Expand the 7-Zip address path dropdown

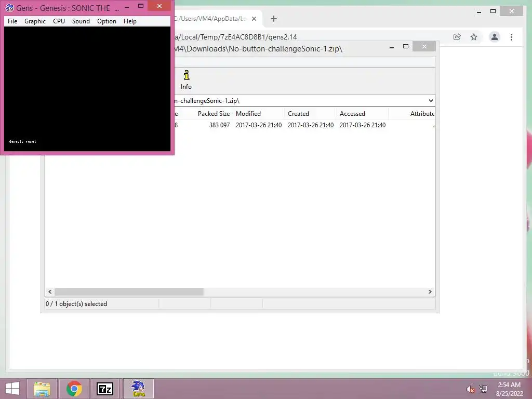click(431, 101)
